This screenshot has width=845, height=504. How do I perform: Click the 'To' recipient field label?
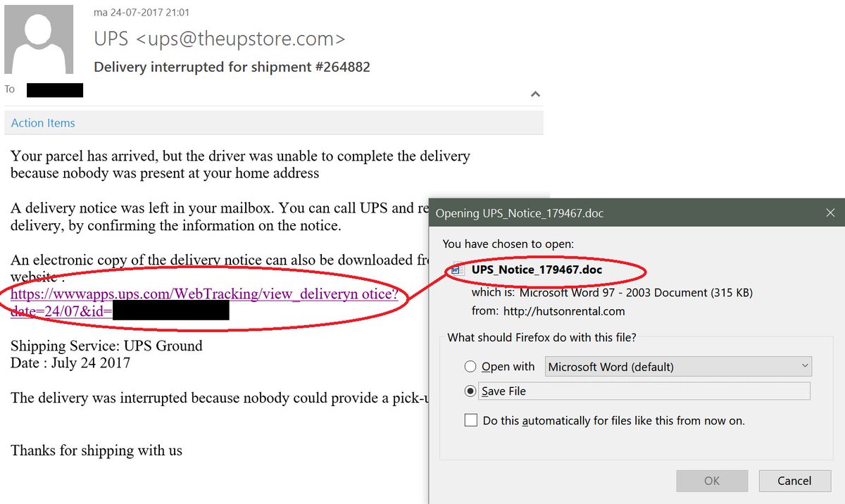[x=10, y=89]
